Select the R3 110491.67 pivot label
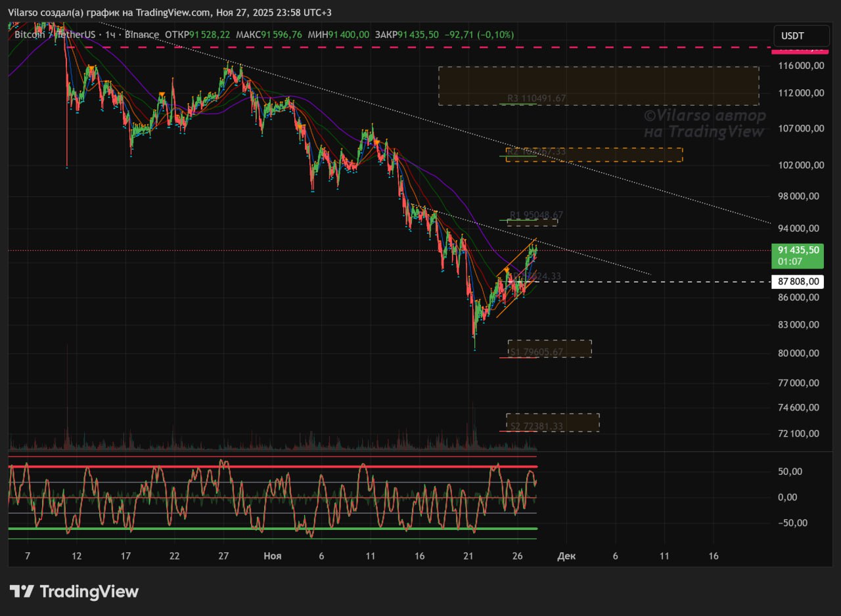The image size is (841, 616). pos(536,99)
